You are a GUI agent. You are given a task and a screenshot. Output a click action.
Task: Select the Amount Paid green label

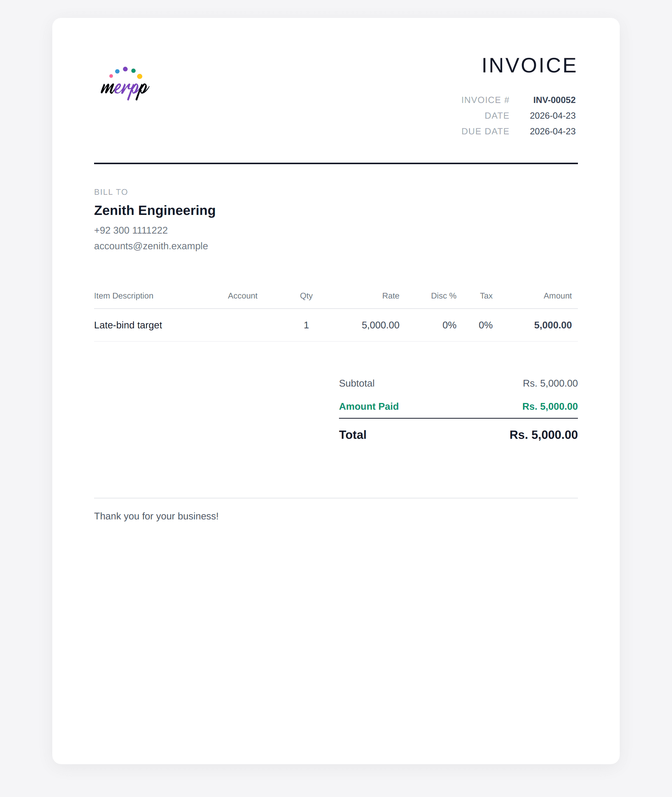pos(369,406)
